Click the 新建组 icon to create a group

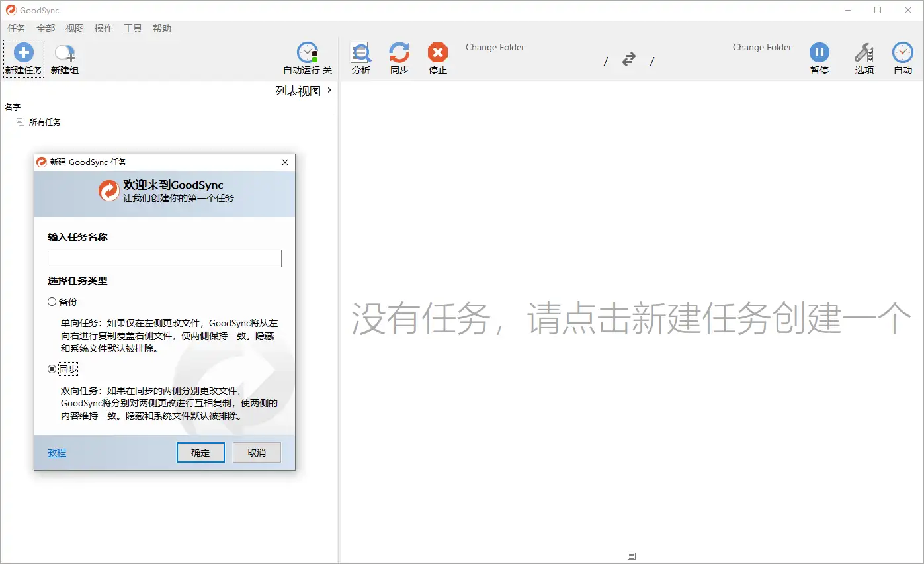click(64, 58)
